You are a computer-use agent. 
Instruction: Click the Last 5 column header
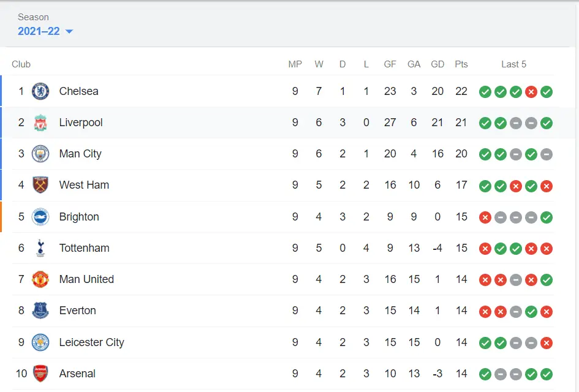click(x=513, y=64)
